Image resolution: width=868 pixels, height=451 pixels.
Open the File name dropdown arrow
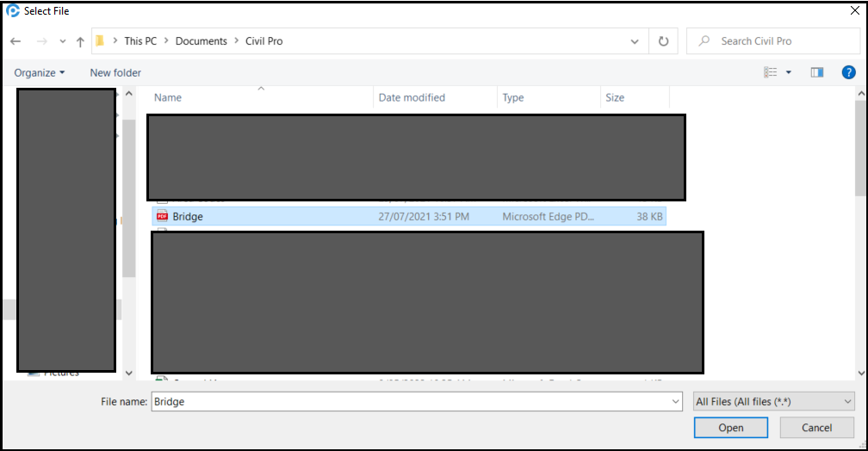click(x=675, y=402)
